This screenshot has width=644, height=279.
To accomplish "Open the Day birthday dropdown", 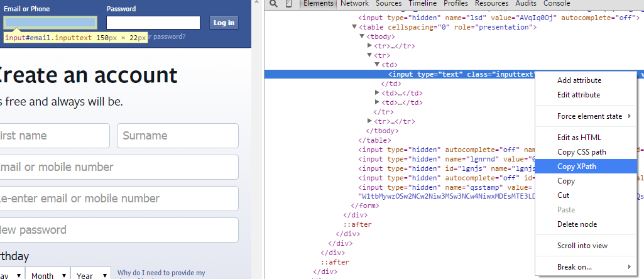I will click(13, 275).
